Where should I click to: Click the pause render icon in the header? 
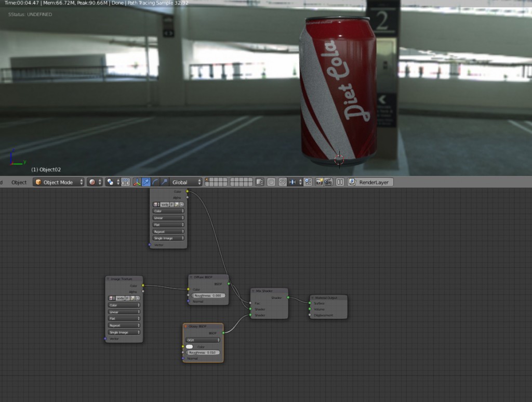click(x=340, y=182)
